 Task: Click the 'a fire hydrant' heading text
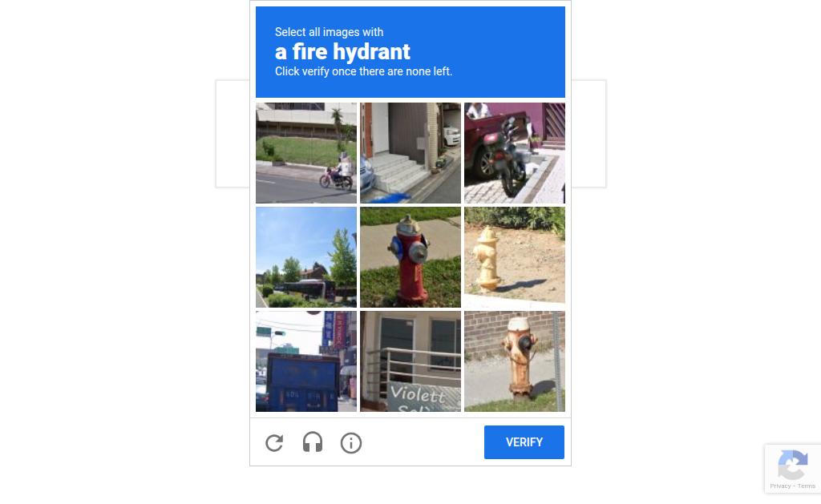(x=342, y=52)
